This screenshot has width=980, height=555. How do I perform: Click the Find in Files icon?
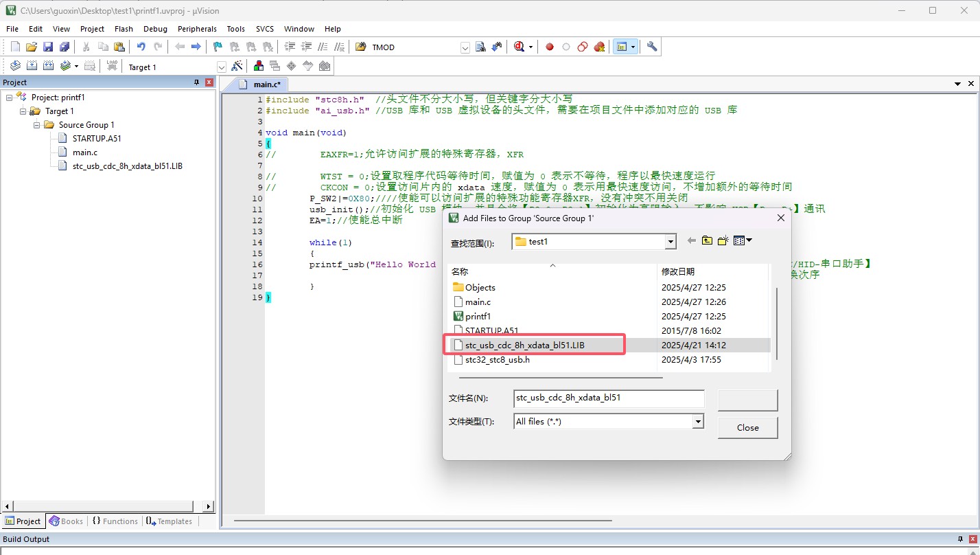click(x=480, y=47)
